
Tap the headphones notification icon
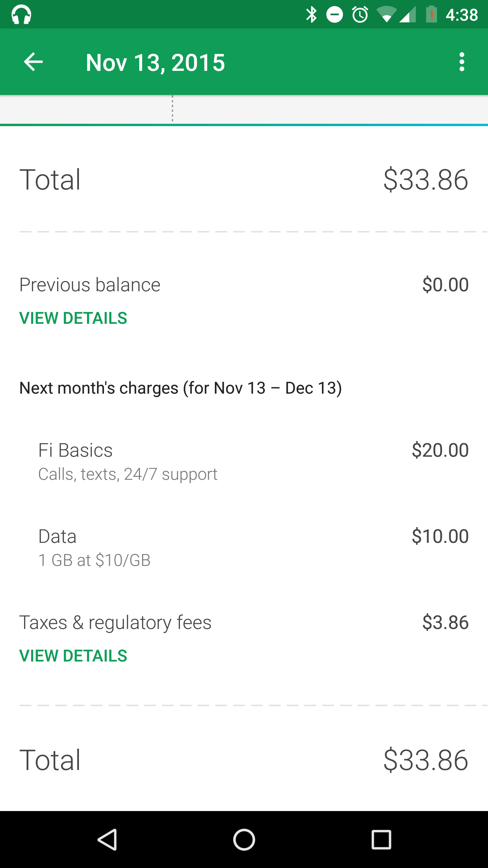[21, 15]
